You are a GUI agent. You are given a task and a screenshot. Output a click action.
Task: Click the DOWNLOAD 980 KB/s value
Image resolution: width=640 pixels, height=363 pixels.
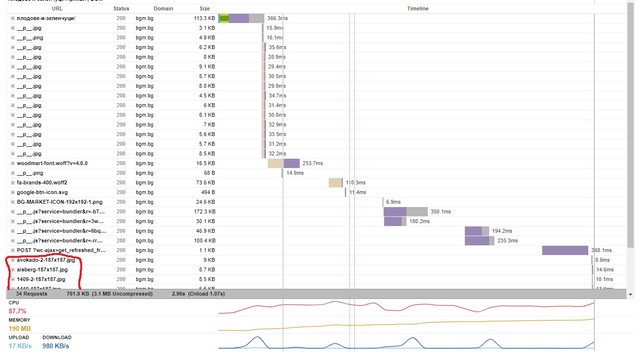(x=56, y=346)
